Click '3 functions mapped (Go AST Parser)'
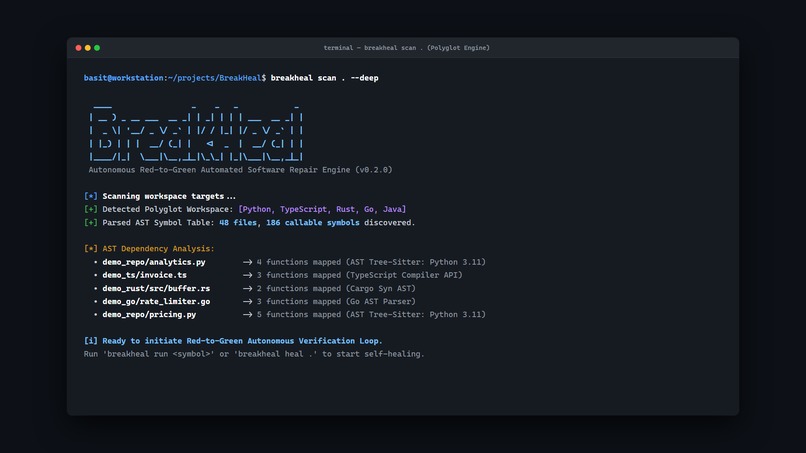This screenshot has height=453, width=806. (336, 302)
